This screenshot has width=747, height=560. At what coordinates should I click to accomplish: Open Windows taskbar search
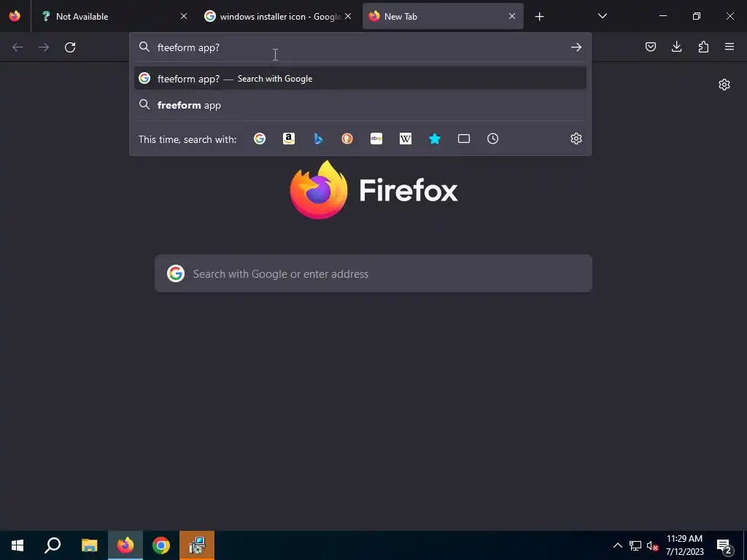coord(53,545)
